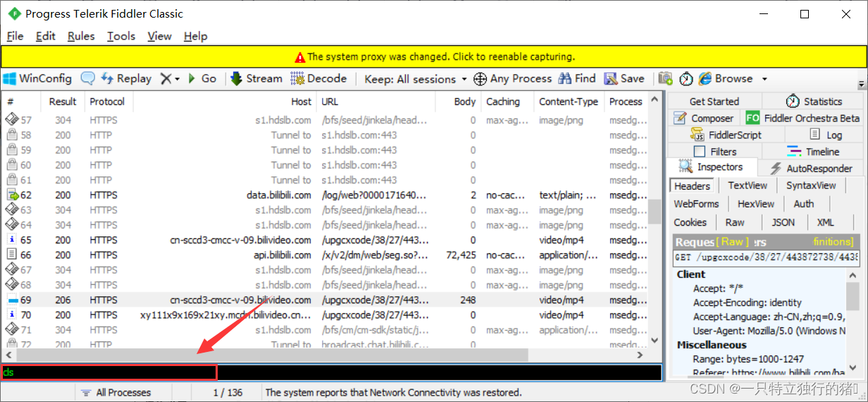This screenshot has width=868, height=402.
Task: Open the Composer tab
Action: click(704, 118)
